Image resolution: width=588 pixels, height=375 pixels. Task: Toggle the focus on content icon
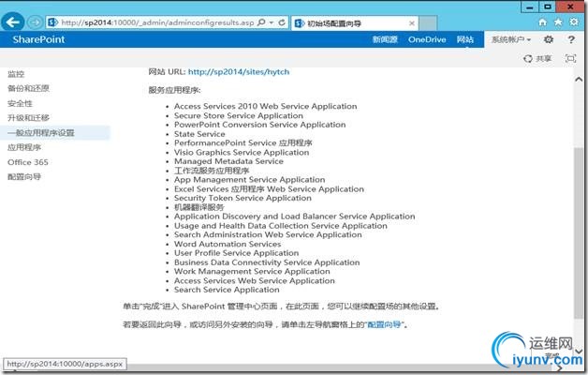(570, 58)
